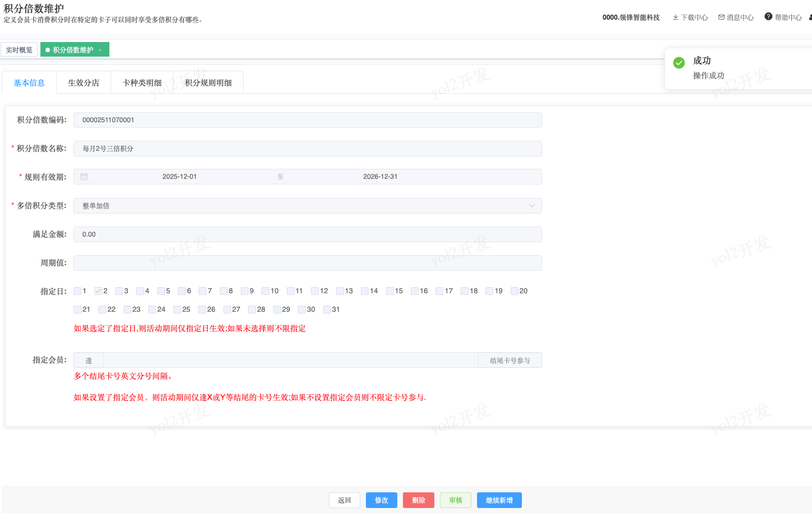Enable the day 29 checkbox
The image size is (812, 517).
[x=277, y=310]
